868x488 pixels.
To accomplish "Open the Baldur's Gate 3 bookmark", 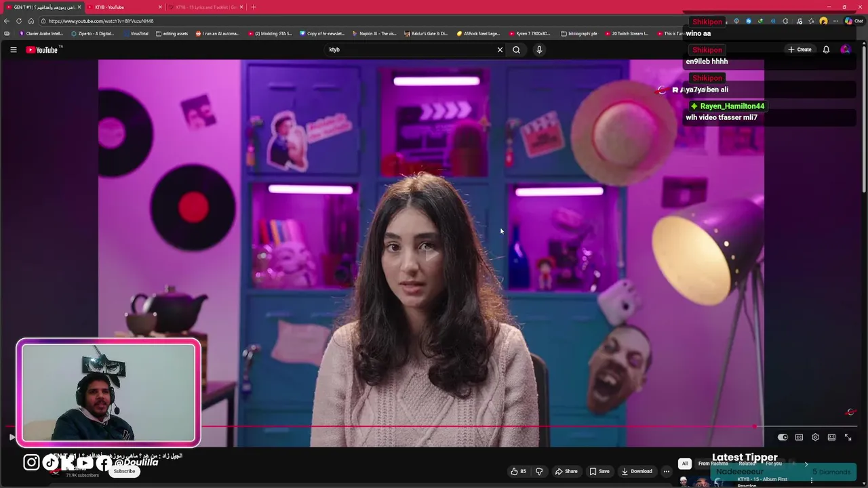I will tap(427, 33).
